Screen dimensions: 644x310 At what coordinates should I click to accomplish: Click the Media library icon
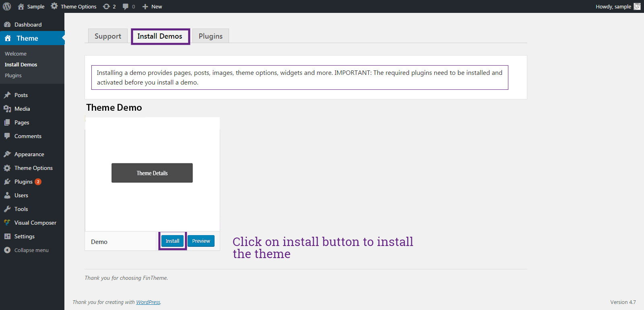(x=7, y=109)
